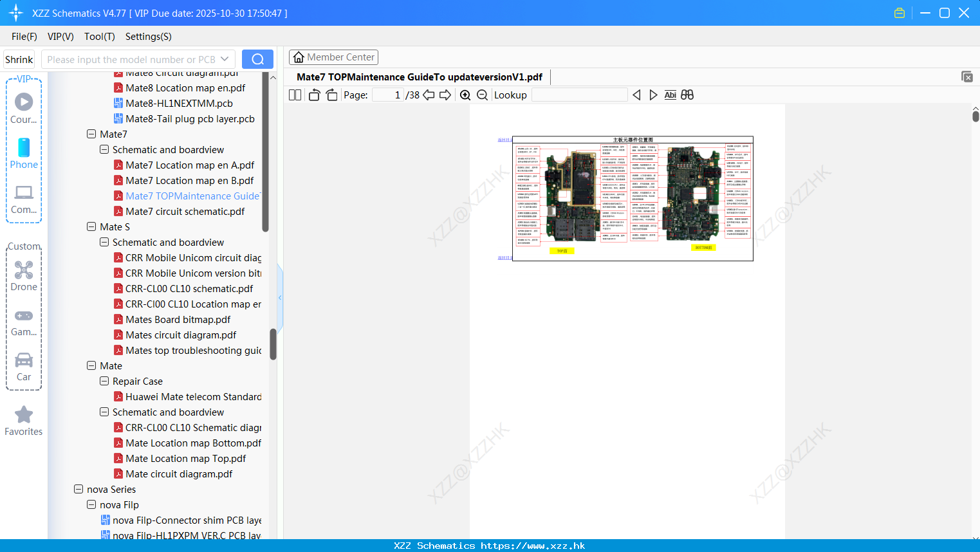This screenshot has width=980, height=552.
Task: Open the Tool(T) menu
Action: click(100, 37)
